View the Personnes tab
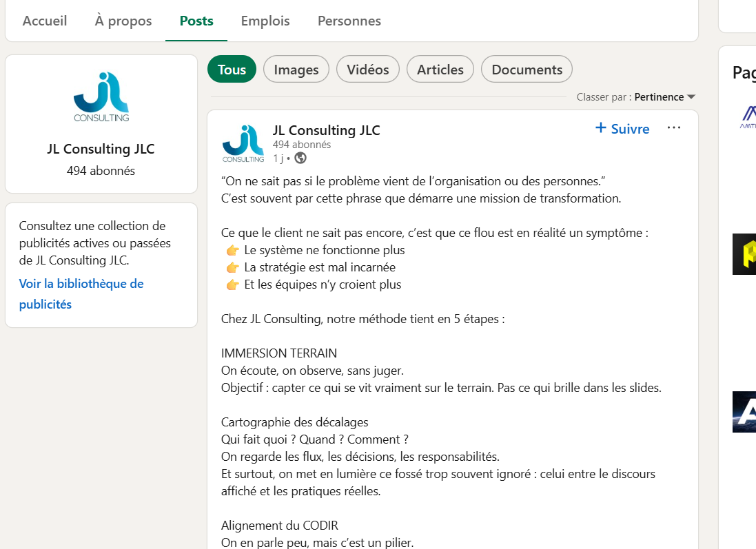This screenshot has height=549, width=756. click(349, 21)
